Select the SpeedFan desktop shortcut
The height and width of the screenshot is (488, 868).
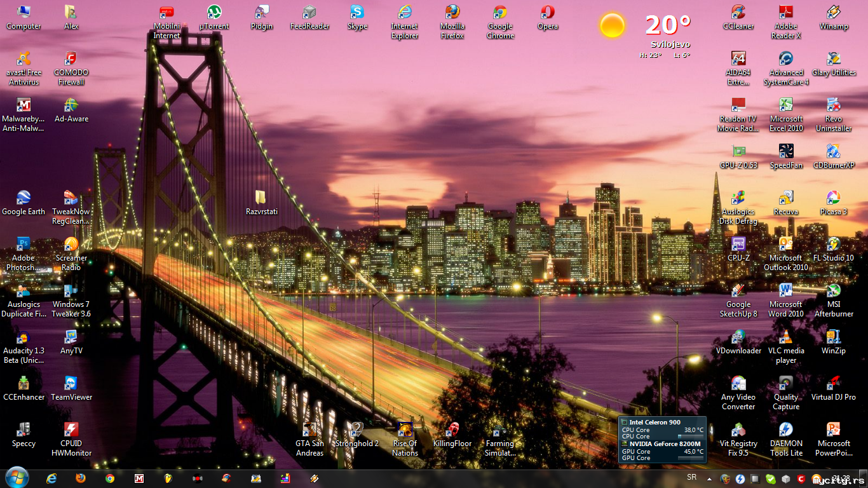[786, 157]
